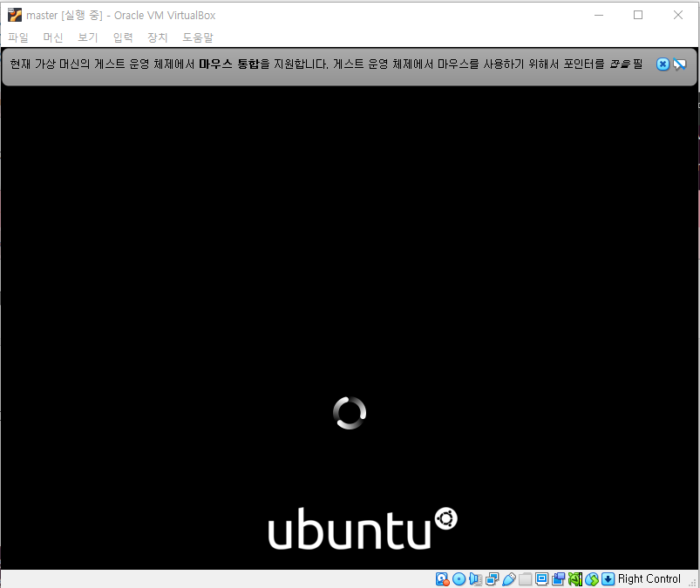Click the Right Control host key label
The width and height of the screenshot is (700, 588).
coord(649,578)
